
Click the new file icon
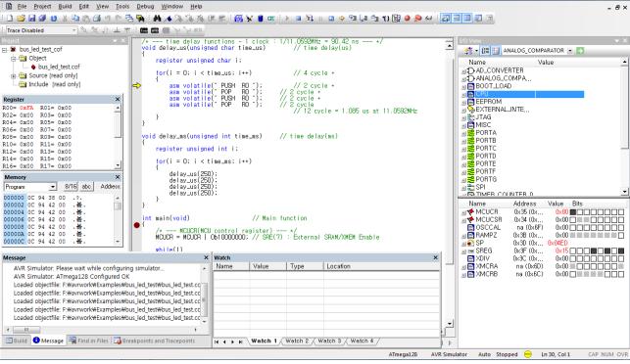[10, 18]
